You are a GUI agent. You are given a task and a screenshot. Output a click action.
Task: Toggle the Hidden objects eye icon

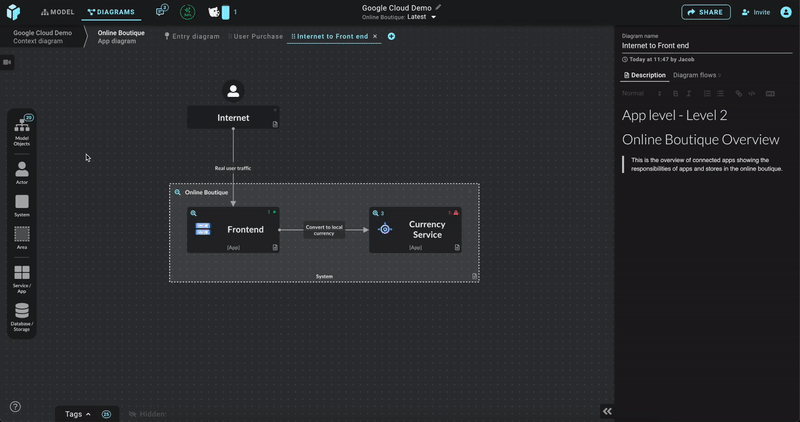[x=133, y=414]
